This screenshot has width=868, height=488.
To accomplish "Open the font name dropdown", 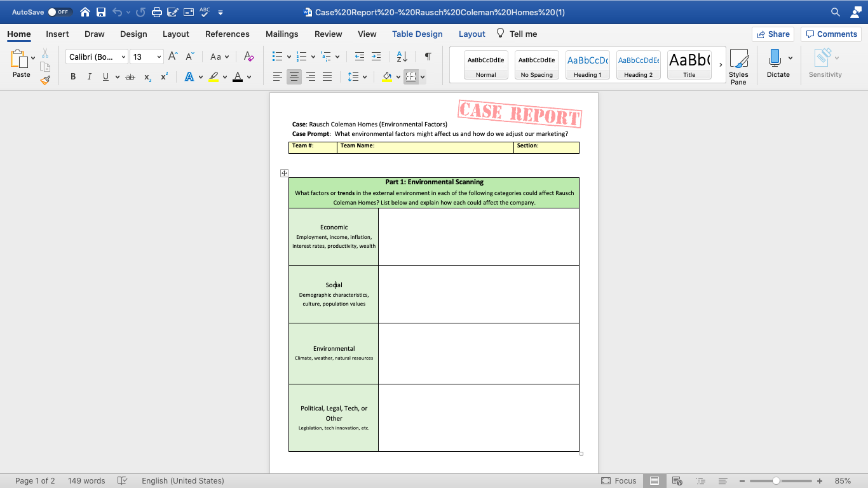I will [x=123, y=57].
